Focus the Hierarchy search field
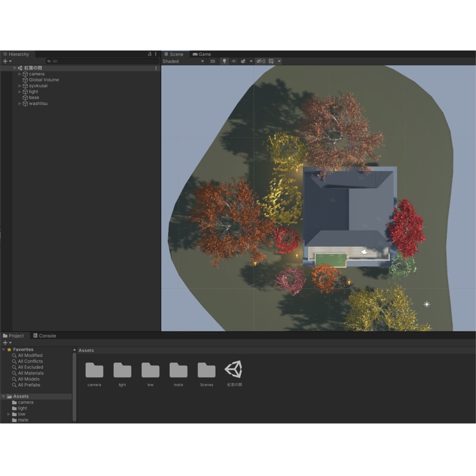The height and width of the screenshot is (476, 476). click(x=103, y=61)
